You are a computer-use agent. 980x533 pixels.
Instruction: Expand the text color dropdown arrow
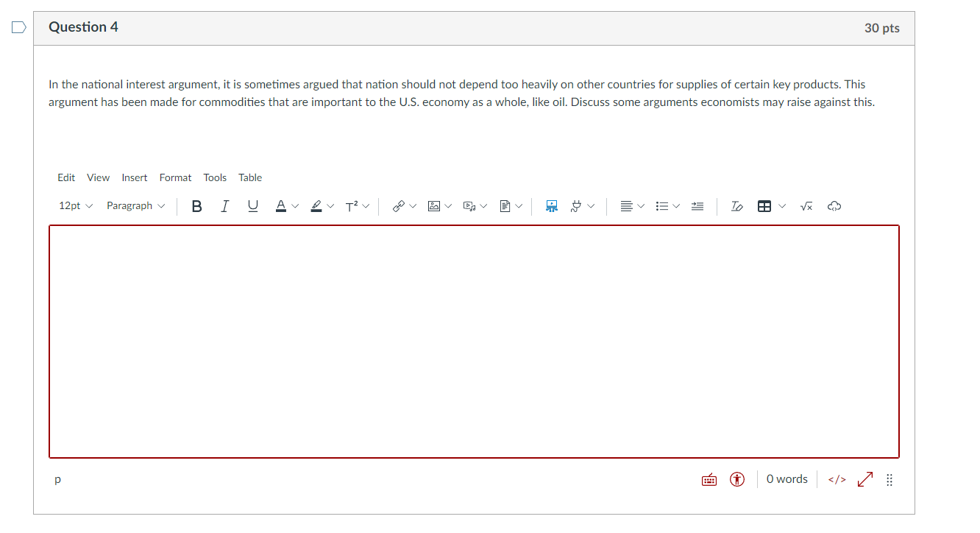coord(295,205)
